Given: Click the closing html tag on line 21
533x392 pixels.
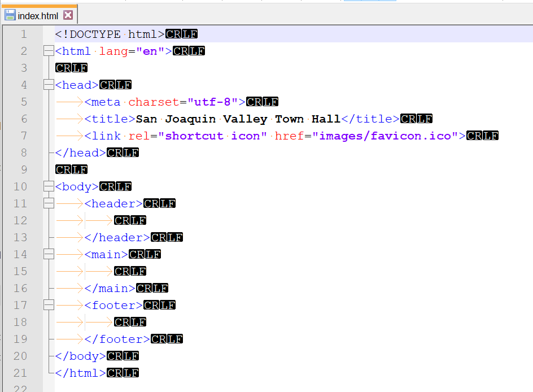Looking at the screenshot, I should 81,373.
